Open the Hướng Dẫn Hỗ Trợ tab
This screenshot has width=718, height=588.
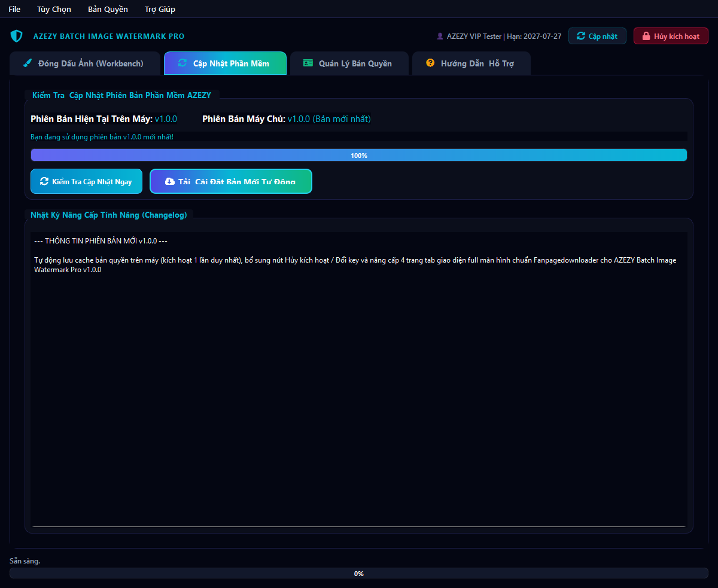[471, 63]
